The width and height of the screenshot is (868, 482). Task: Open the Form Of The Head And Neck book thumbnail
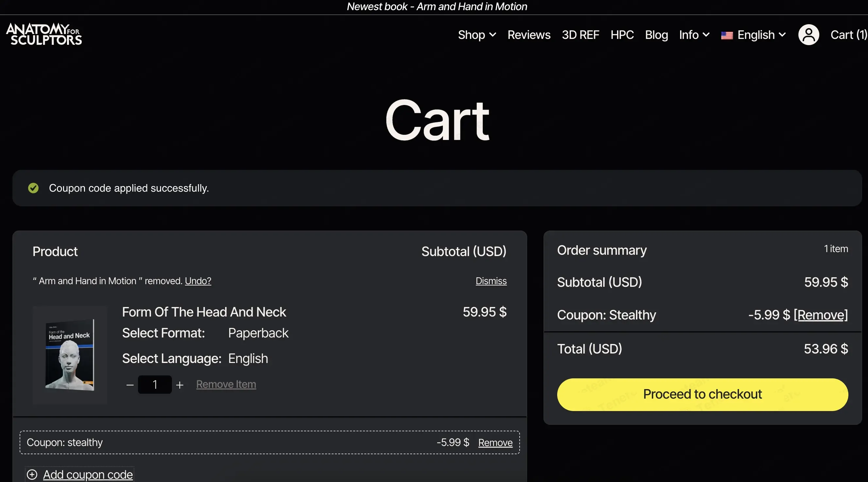click(70, 355)
